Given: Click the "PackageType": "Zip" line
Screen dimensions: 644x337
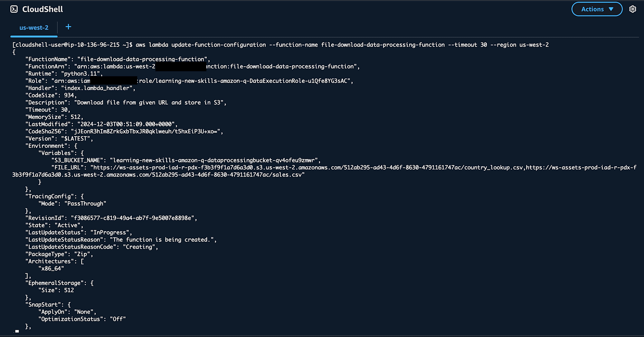Looking at the screenshot, I should [59, 254].
